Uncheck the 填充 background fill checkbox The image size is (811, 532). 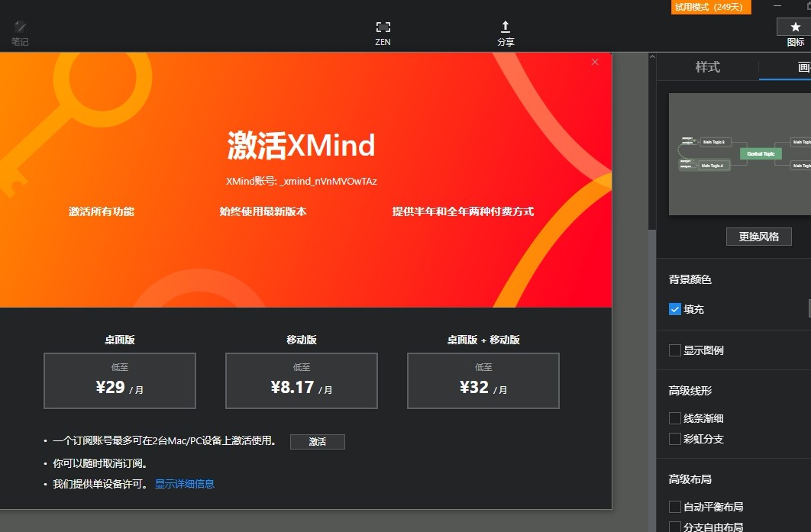(675, 309)
